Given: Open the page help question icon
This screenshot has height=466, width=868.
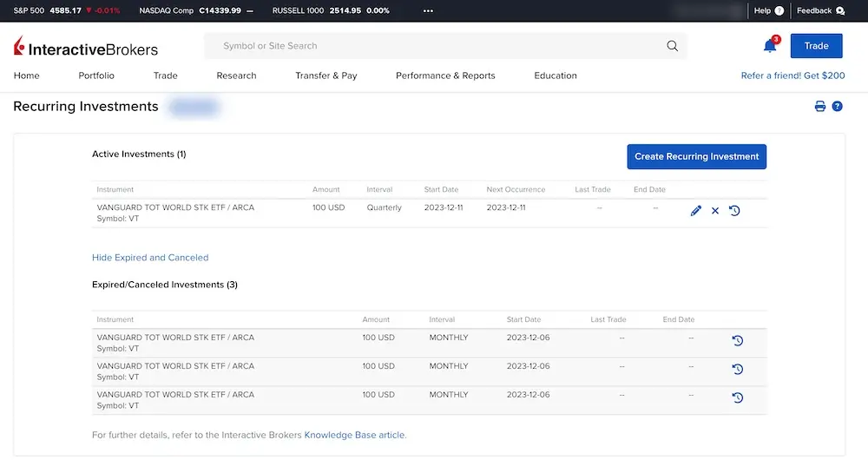Looking at the screenshot, I should pyautogui.click(x=837, y=106).
